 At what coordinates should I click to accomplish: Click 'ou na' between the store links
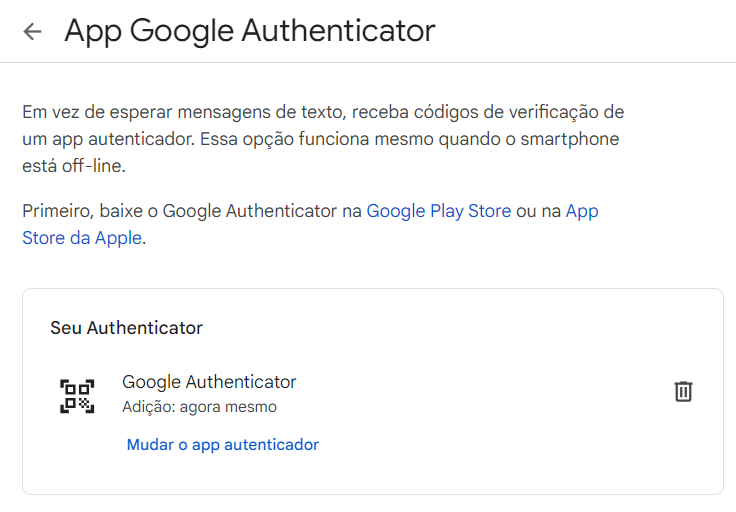(x=538, y=211)
